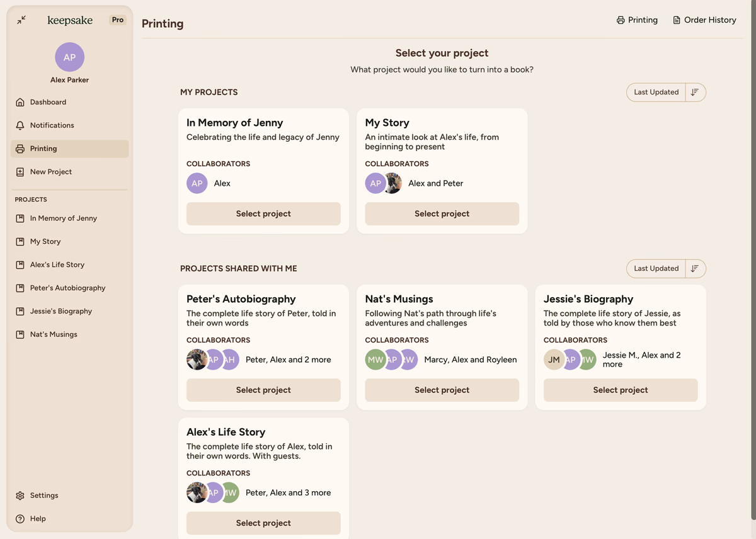Image resolution: width=756 pixels, height=539 pixels.
Task: Open Last Updated dropdown for shared projects
Action: click(656, 268)
